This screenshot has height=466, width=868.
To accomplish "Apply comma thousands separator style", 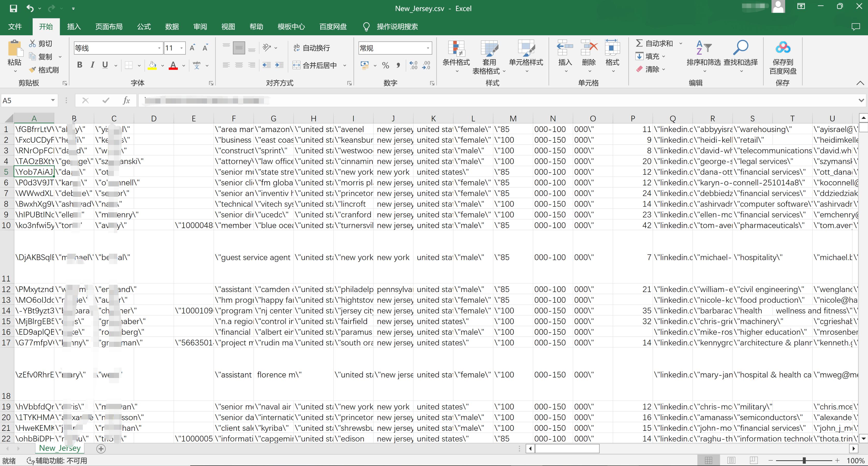I will coord(398,65).
